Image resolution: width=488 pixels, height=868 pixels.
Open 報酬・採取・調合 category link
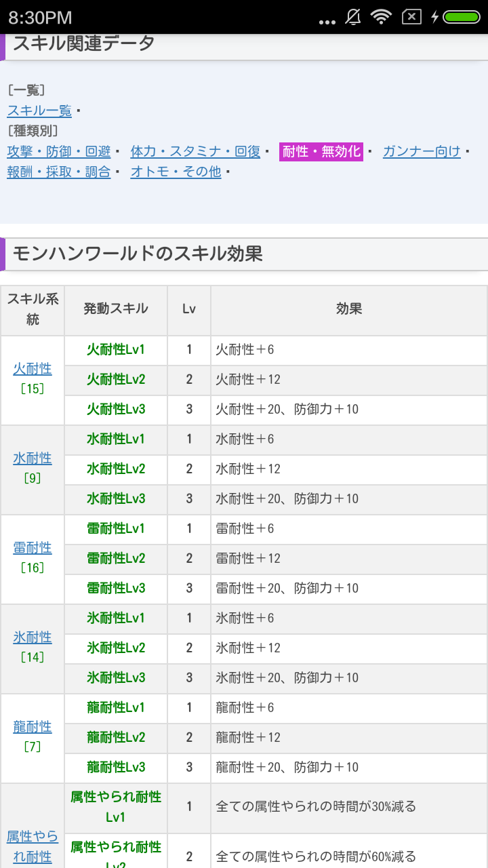pyautogui.click(x=59, y=172)
